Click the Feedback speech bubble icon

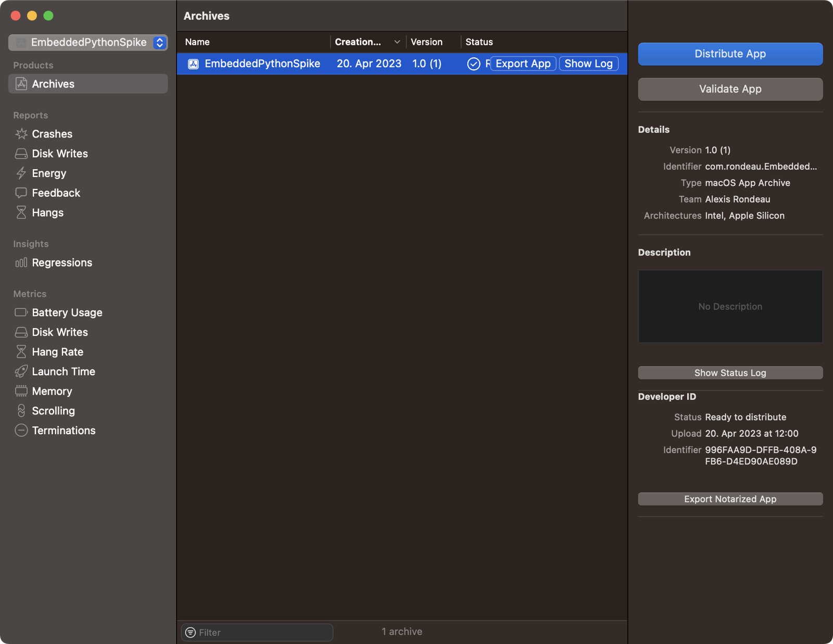(x=21, y=193)
